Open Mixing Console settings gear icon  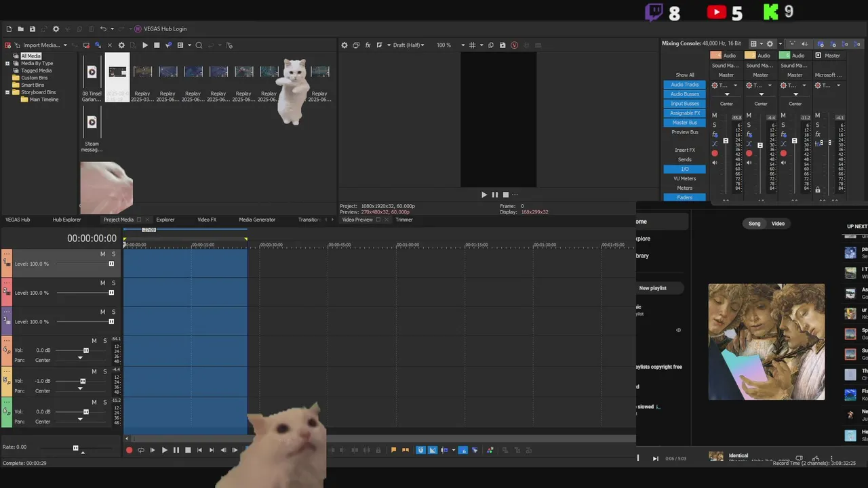pyautogui.click(x=770, y=43)
